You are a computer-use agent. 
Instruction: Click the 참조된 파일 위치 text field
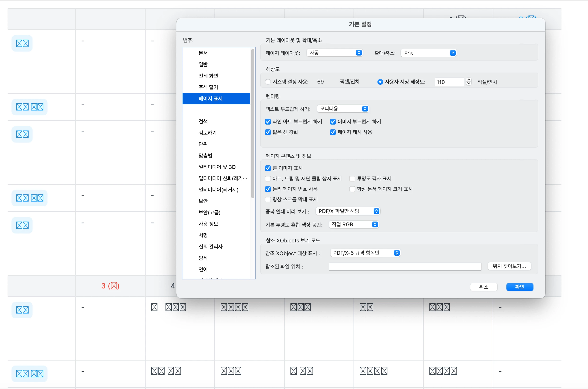tap(405, 266)
